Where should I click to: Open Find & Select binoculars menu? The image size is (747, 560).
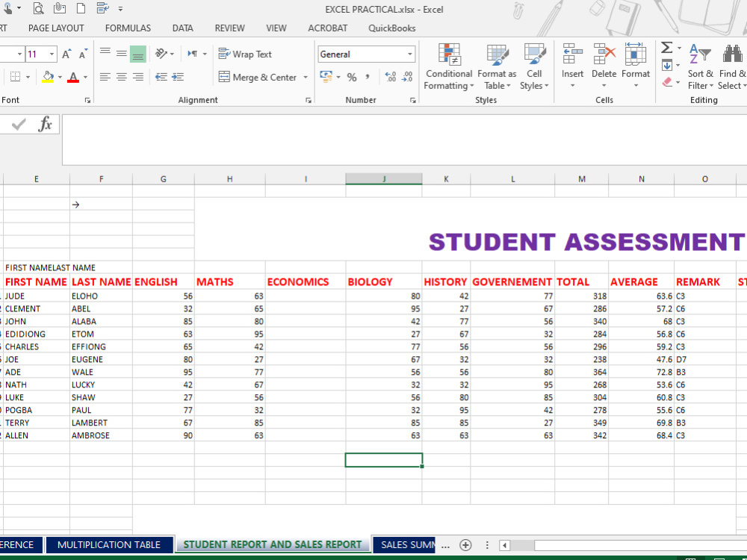(733, 66)
